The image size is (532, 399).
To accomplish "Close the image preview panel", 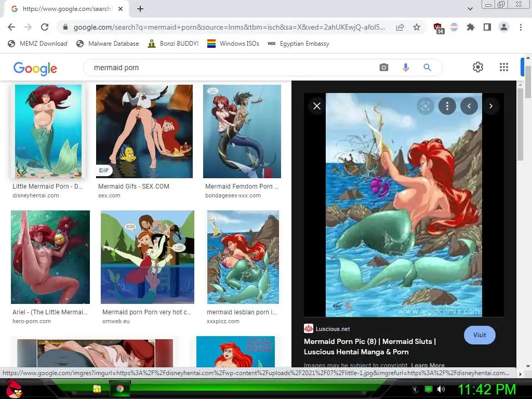I will (x=317, y=106).
